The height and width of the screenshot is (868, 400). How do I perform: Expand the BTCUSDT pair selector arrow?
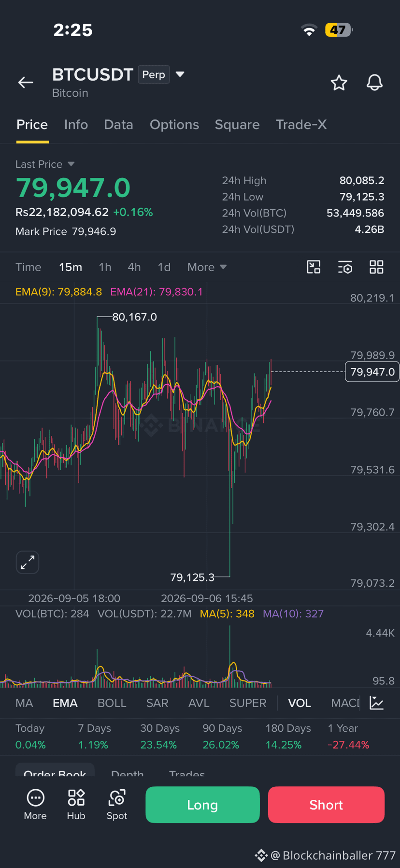click(x=180, y=74)
